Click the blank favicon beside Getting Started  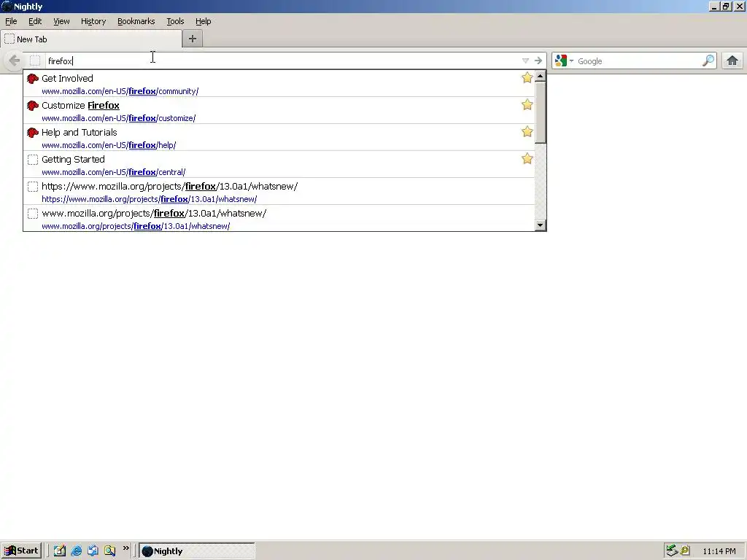32,160
